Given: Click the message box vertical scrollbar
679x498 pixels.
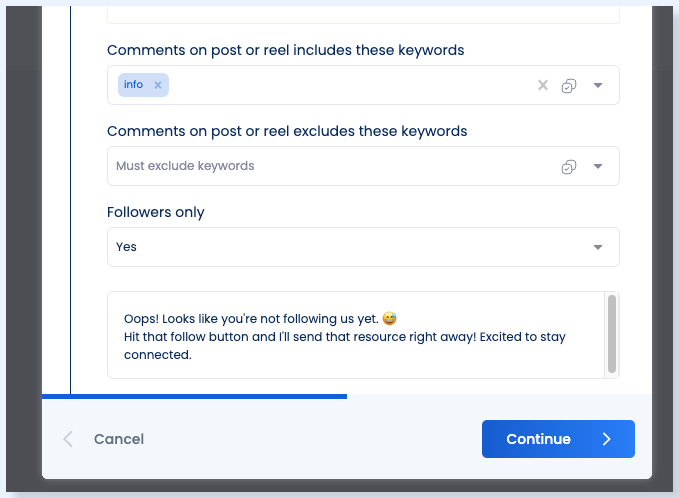Looking at the screenshot, I should (611, 334).
